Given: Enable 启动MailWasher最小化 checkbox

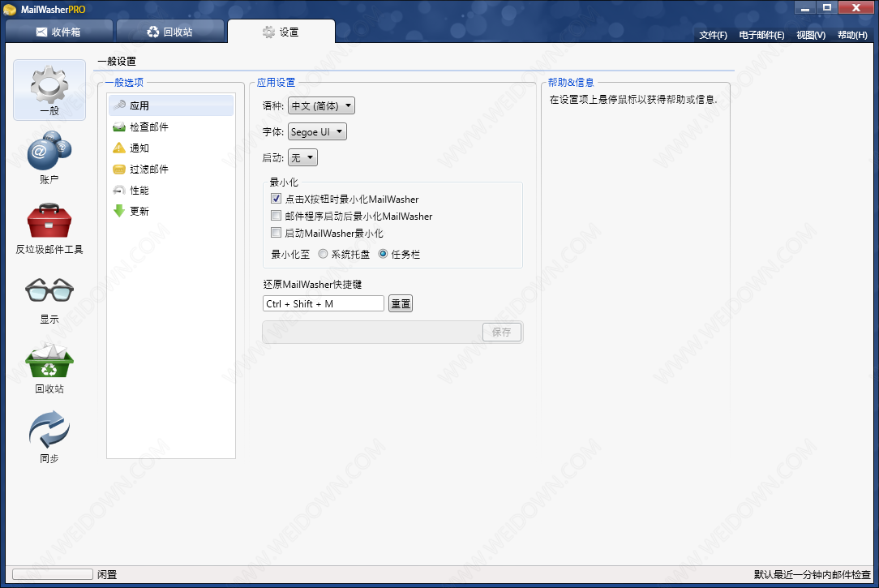Looking at the screenshot, I should click(276, 232).
